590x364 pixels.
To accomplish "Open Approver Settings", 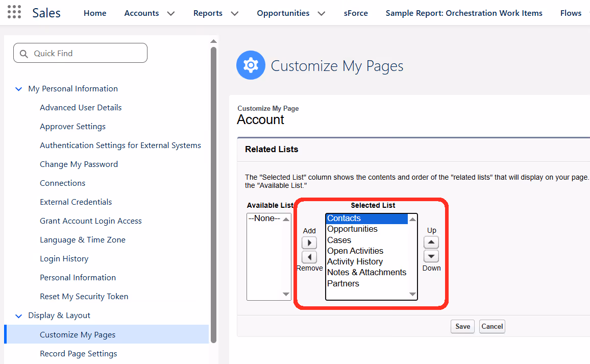I will [72, 127].
